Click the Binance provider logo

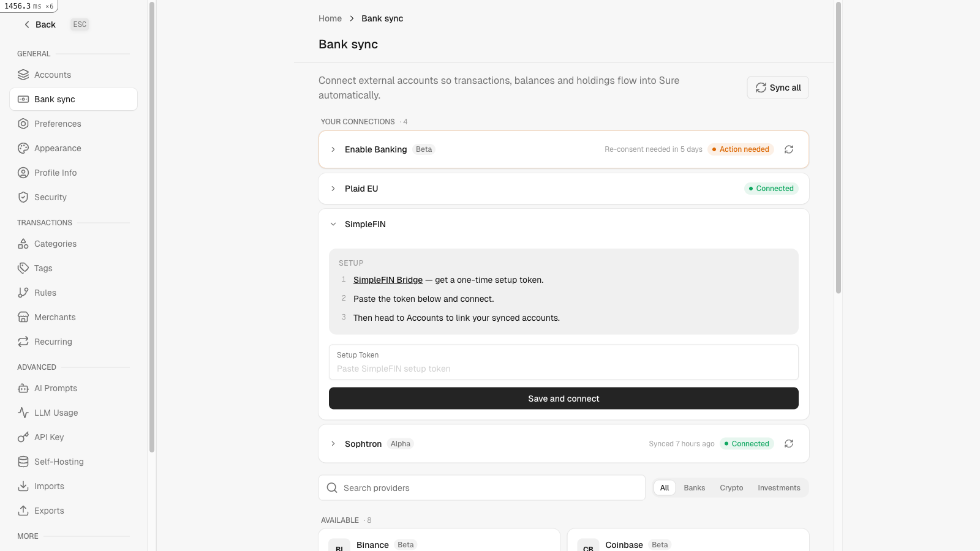(339, 545)
